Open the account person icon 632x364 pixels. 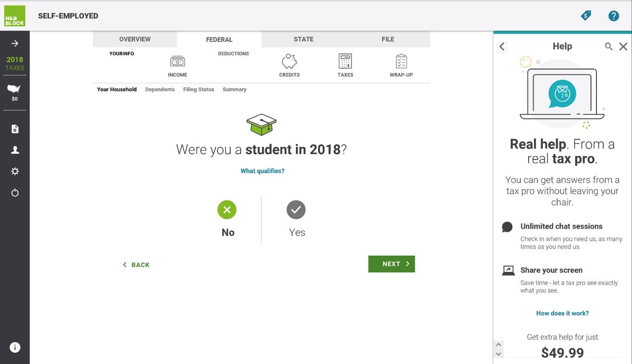point(15,150)
